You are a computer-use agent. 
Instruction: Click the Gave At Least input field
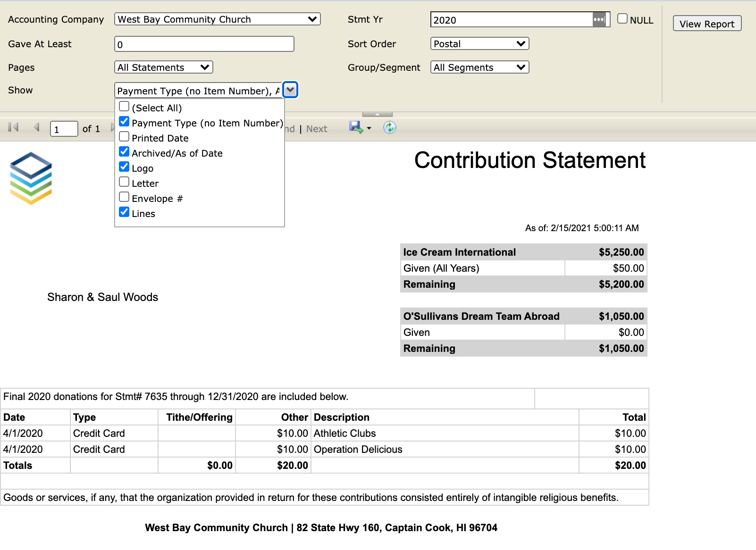(x=204, y=44)
